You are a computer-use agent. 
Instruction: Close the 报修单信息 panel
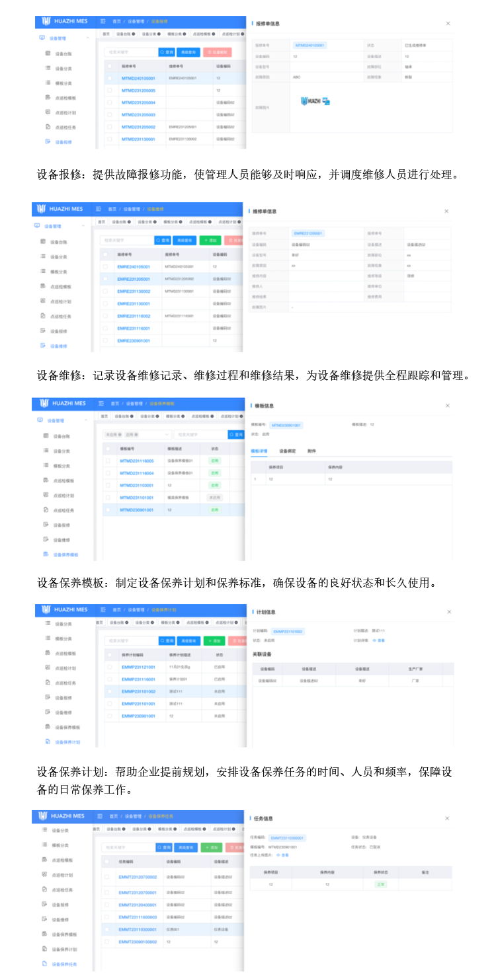[448, 23]
